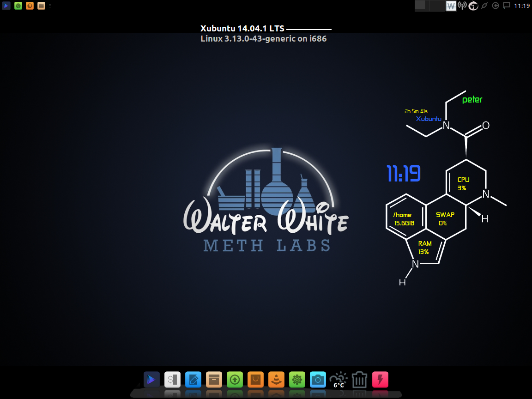Launch the camera screenshot tool in dock
The height and width of the screenshot is (399, 532).
click(x=318, y=380)
